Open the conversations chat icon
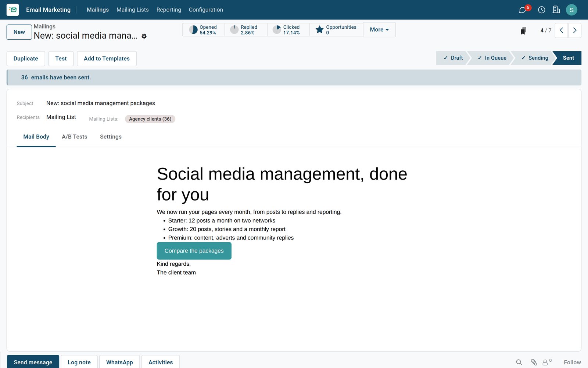Image resolution: width=588 pixels, height=368 pixels. coord(522,10)
